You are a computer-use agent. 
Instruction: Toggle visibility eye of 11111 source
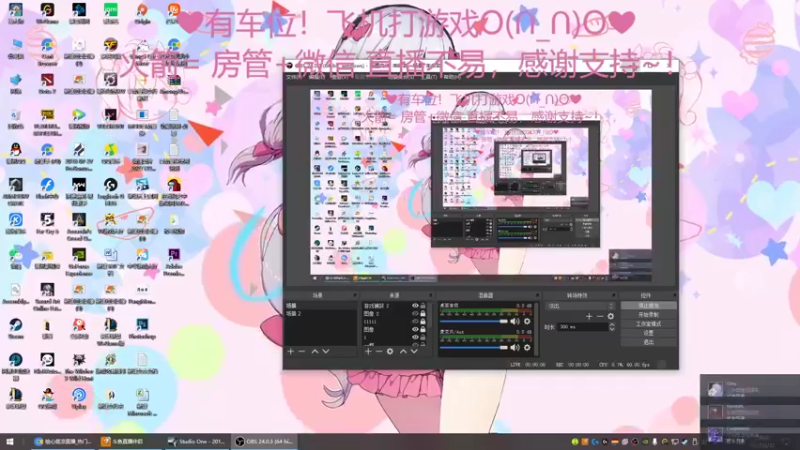415,322
